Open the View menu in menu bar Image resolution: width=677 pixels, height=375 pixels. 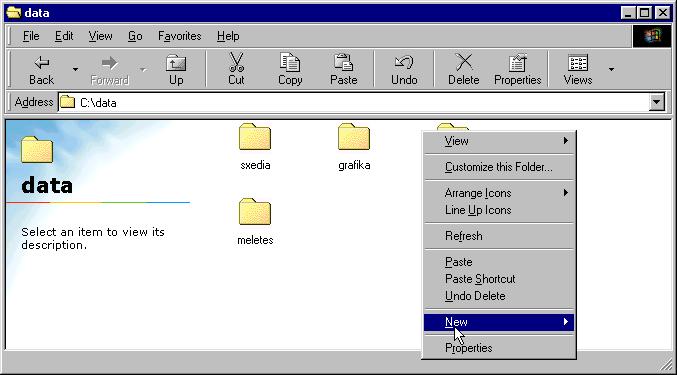pyautogui.click(x=100, y=36)
